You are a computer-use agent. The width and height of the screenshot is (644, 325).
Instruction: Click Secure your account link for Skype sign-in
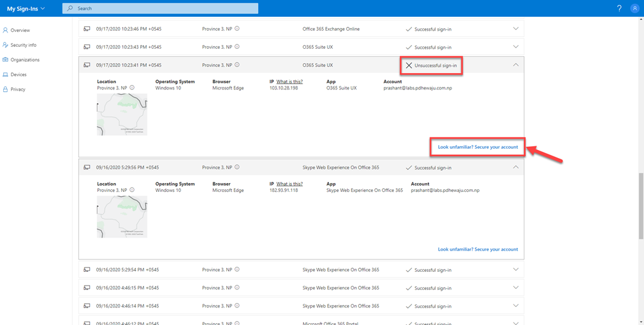[x=478, y=249]
